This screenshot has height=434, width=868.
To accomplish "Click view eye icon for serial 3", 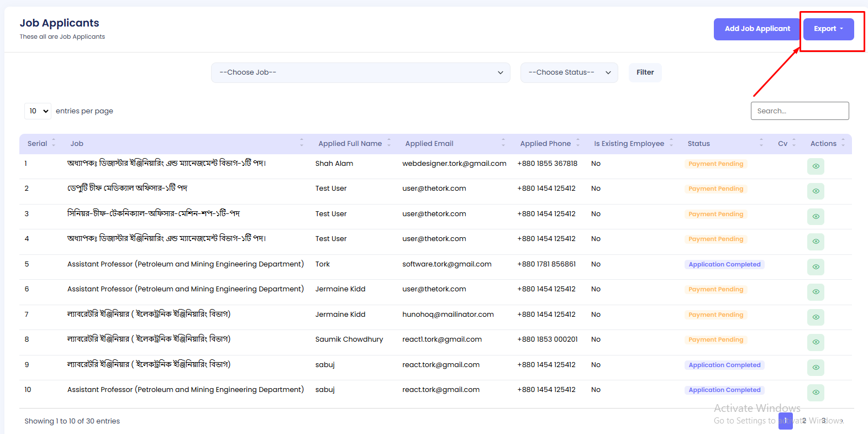I will click(816, 216).
